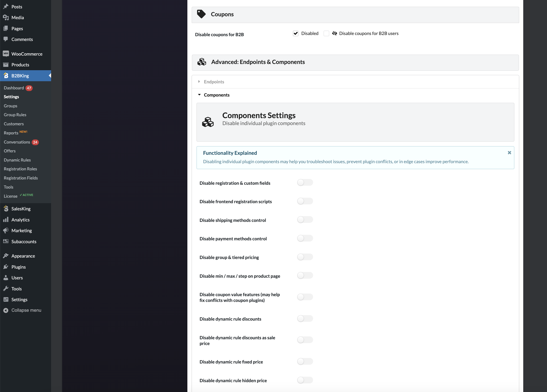Click the Users person icon
The width and height of the screenshot is (547, 392).
6,278
